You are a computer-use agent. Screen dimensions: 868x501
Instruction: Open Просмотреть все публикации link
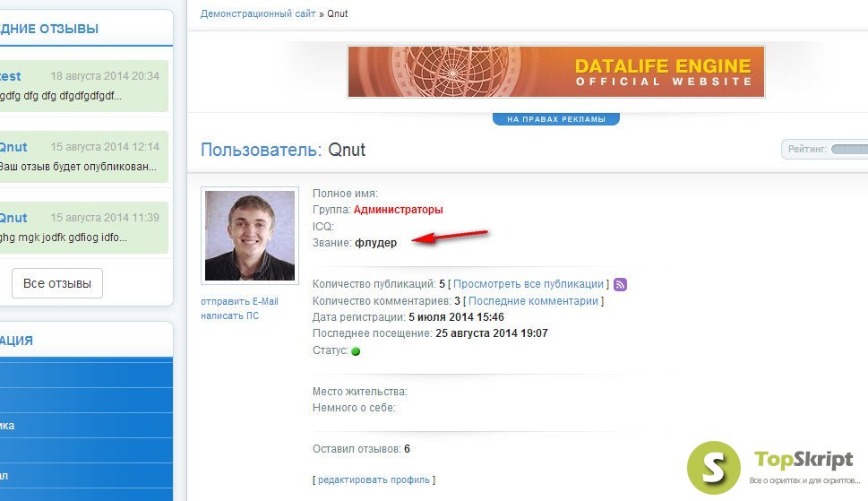[529, 284]
